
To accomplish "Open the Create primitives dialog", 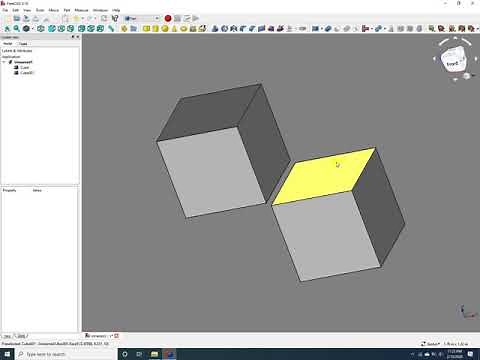I will (193, 29).
